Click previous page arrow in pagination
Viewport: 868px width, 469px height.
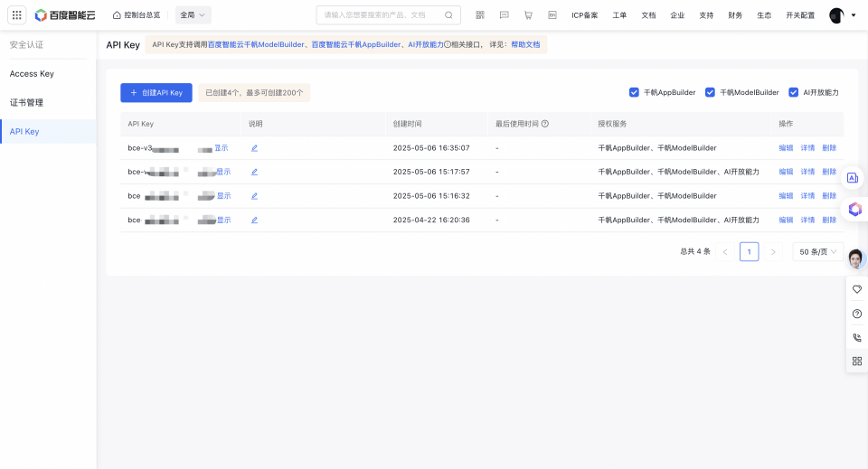pos(725,251)
